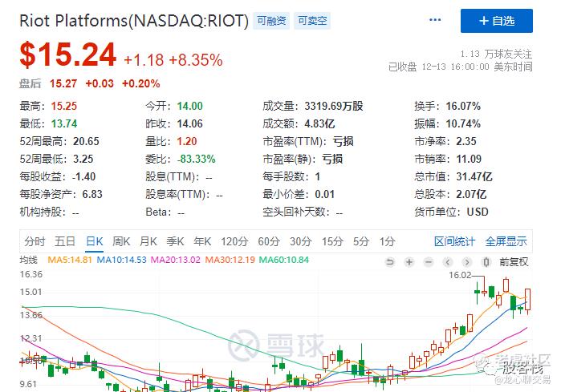Select the 日K daily chart tab

click(x=95, y=241)
